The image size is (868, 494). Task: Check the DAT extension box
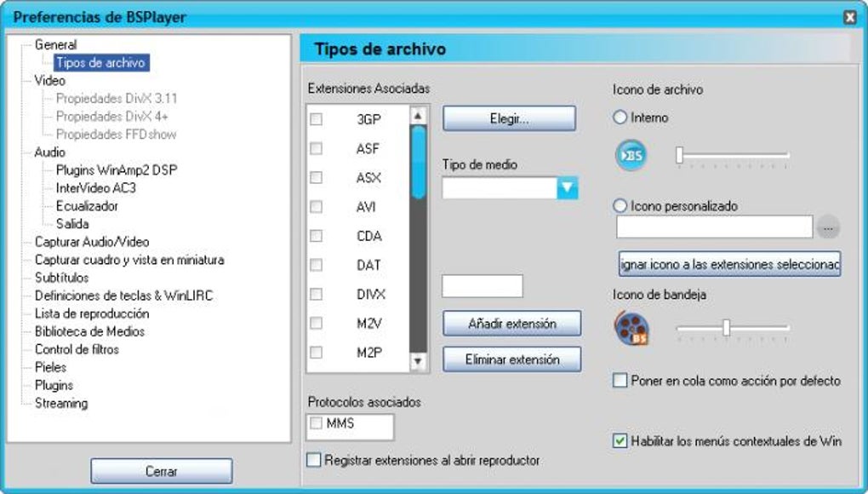(x=316, y=265)
